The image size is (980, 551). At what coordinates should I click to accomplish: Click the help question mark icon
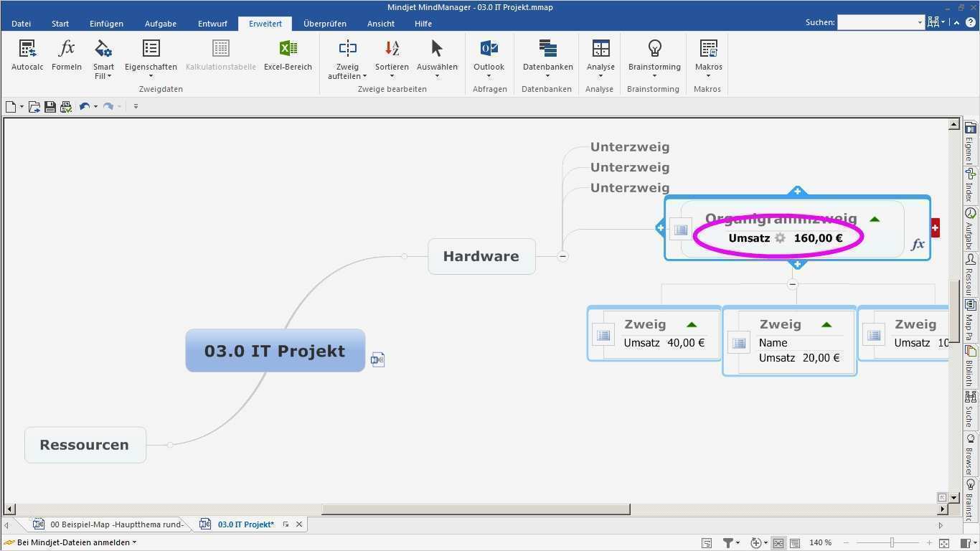point(971,22)
